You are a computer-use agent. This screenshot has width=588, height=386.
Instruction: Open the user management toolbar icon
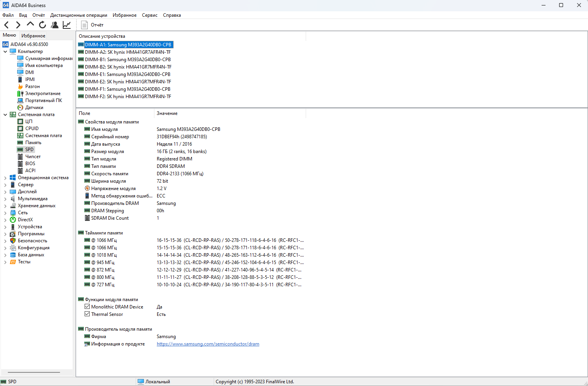pos(55,25)
